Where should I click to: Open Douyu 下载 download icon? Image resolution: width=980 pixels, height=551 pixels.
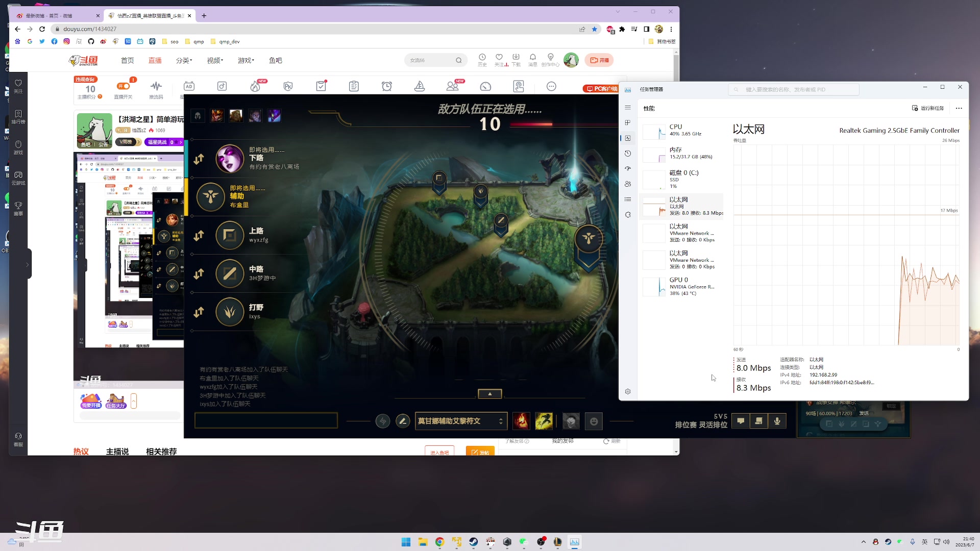tap(516, 60)
